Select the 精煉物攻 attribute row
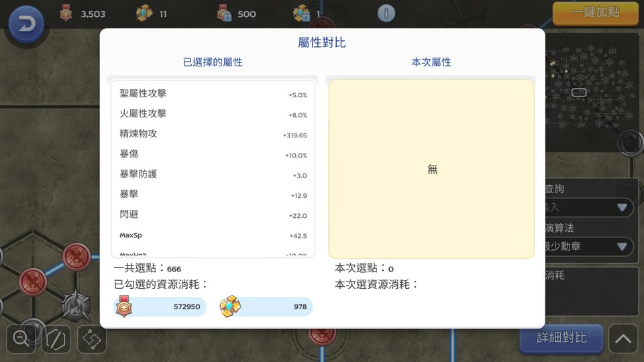The width and height of the screenshot is (644, 362). coord(213,134)
